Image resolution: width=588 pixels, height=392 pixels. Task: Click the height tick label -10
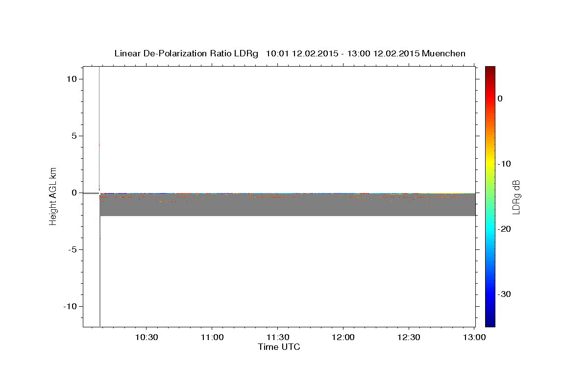[x=70, y=306]
